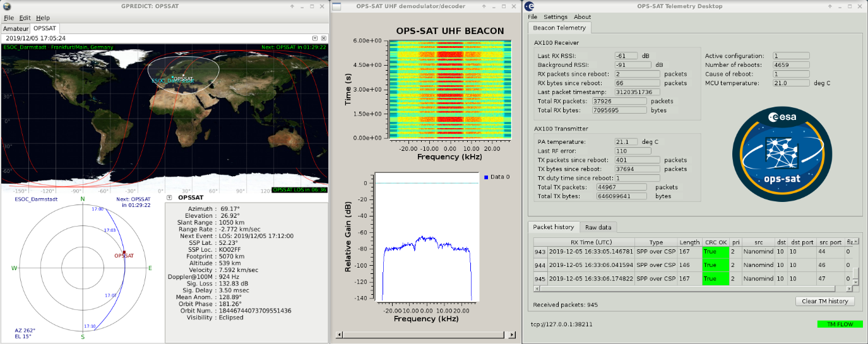This screenshot has width=868, height=344.
Task: Click the UHF demodulator window menu icon
Action: click(337, 6)
